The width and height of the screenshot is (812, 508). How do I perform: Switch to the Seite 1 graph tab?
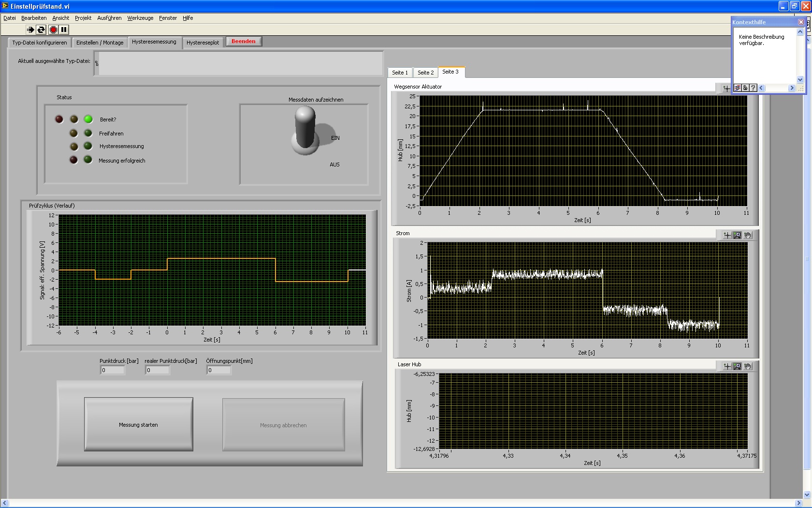click(400, 73)
